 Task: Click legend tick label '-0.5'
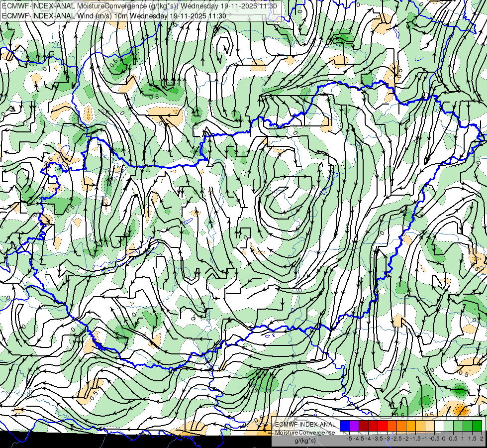pos(434,439)
